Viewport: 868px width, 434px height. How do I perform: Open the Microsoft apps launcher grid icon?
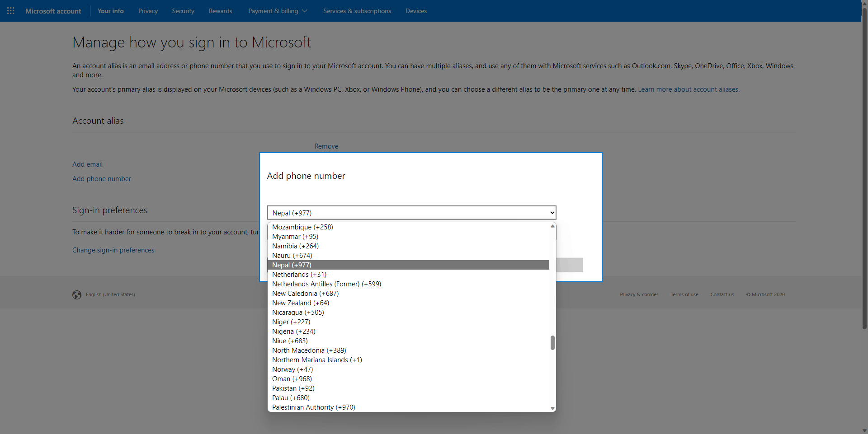(11, 11)
